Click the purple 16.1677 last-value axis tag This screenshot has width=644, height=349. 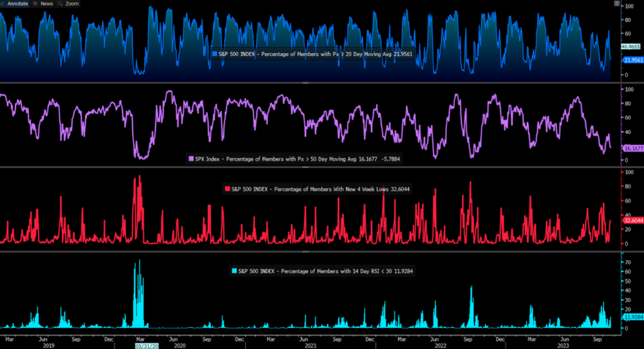pyautogui.click(x=632, y=148)
